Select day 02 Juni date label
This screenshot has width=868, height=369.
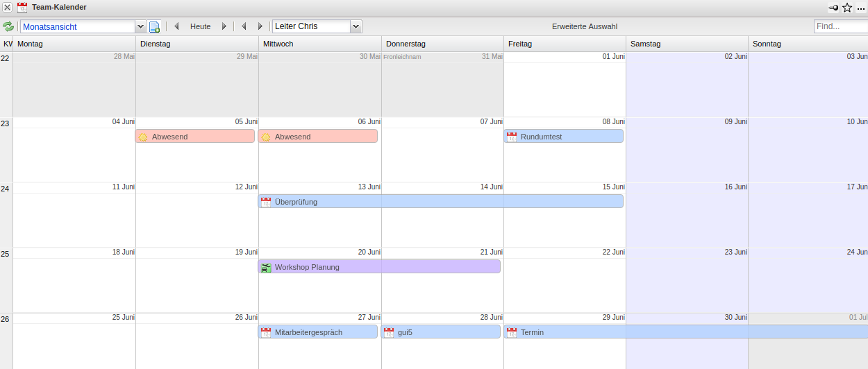point(735,56)
